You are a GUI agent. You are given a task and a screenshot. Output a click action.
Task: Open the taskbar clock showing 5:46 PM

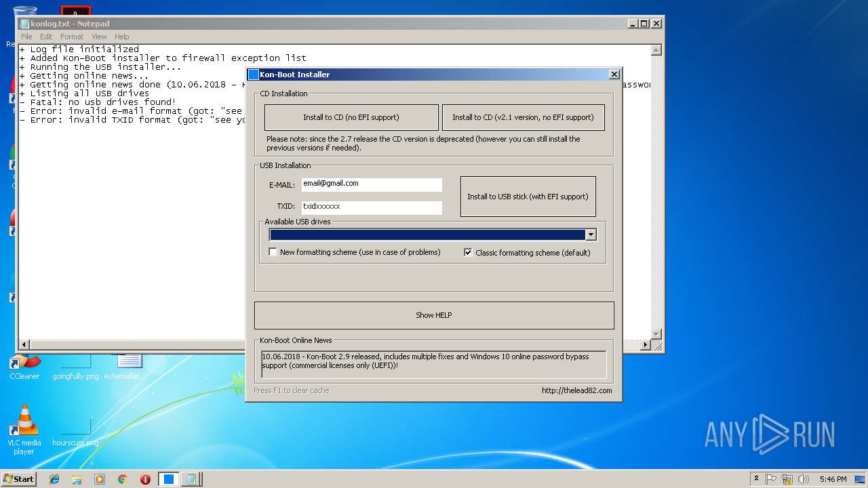point(833,479)
